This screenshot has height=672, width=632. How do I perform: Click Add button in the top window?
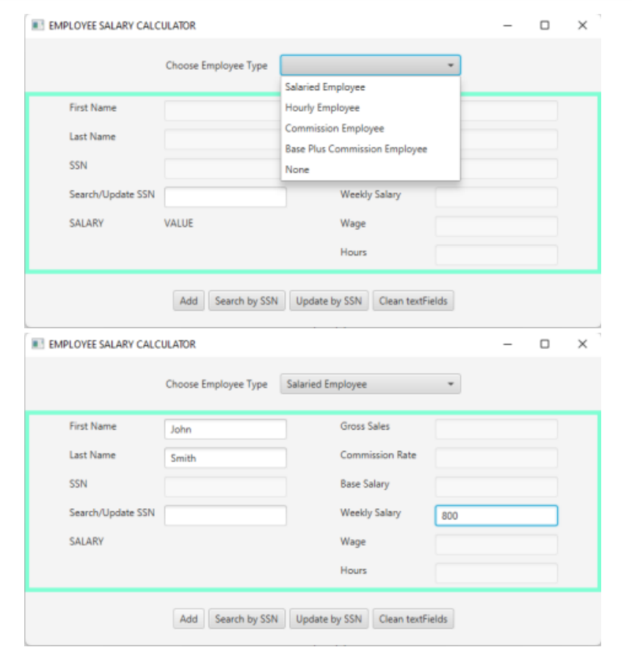(x=189, y=301)
